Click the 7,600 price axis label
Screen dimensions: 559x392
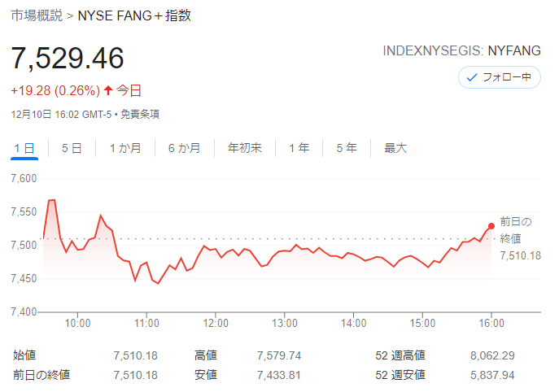point(24,178)
